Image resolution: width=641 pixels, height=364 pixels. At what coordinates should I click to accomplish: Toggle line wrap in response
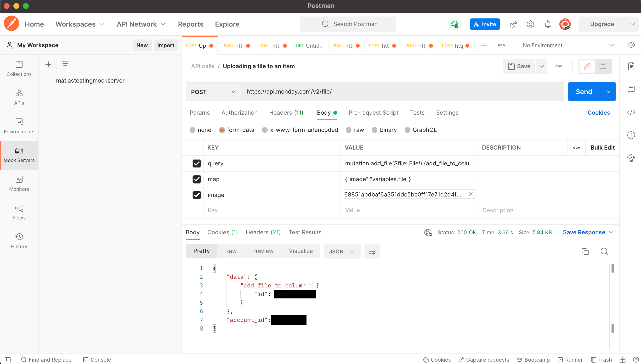click(x=372, y=251)
